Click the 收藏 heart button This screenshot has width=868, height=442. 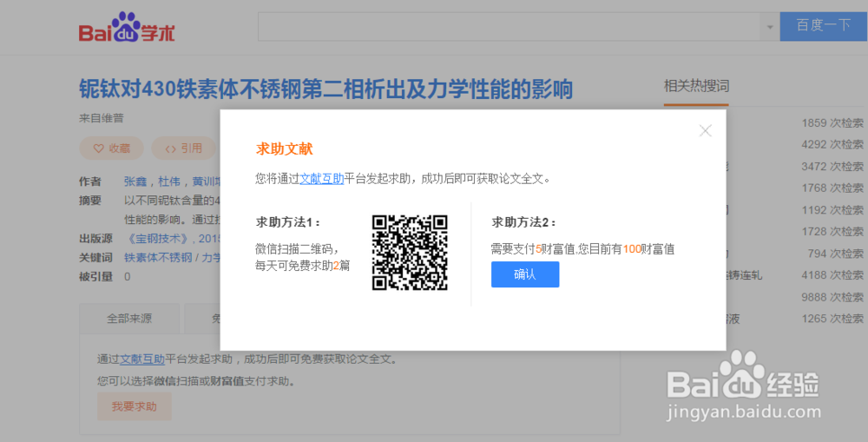coord(111,148)
